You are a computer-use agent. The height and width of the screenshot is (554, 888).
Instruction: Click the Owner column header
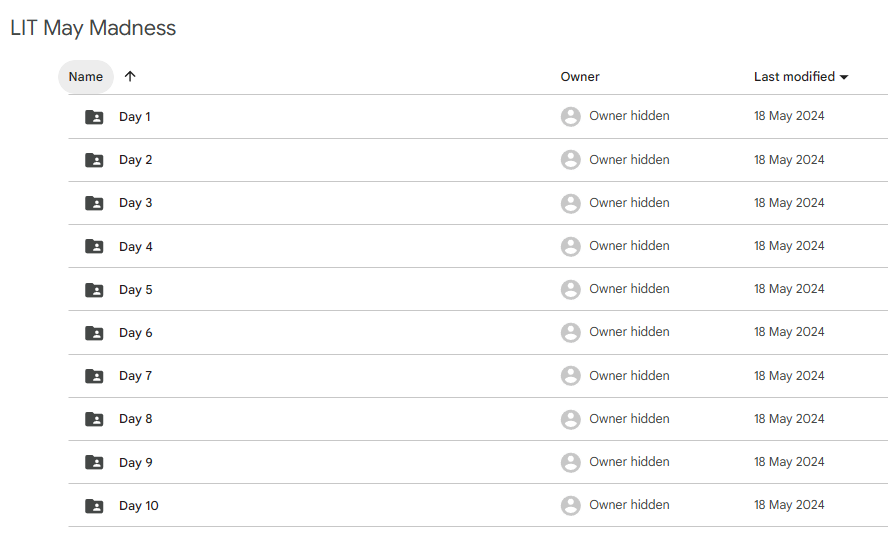coord(580,77)
